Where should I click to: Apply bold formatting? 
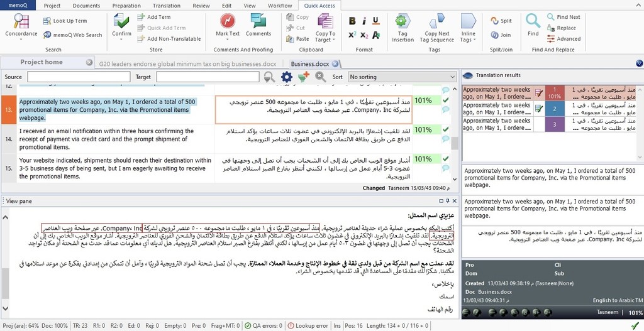click(352, 21)
